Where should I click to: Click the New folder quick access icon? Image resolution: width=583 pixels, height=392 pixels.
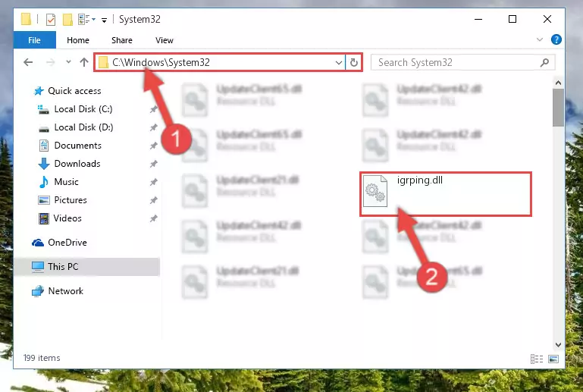(x=67, y=20)
